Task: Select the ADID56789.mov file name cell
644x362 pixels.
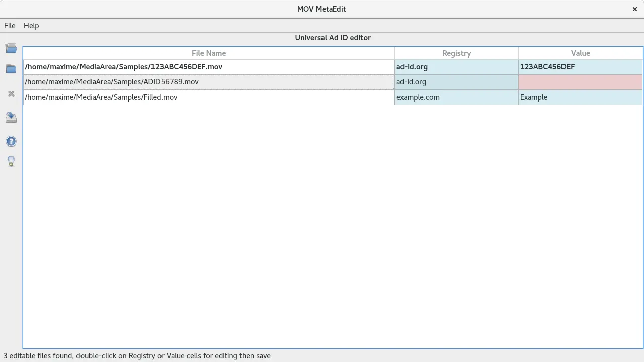Action: pyautogui.click(x=209, y=82)
